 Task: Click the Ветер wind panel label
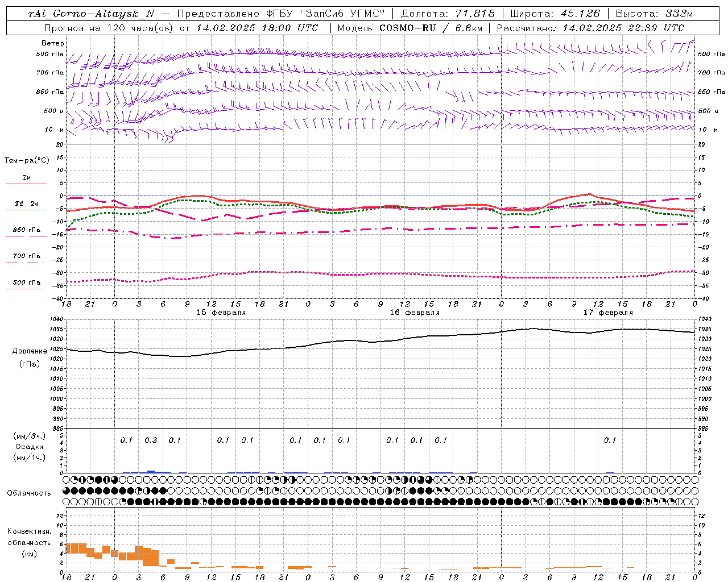pos(53,43)
